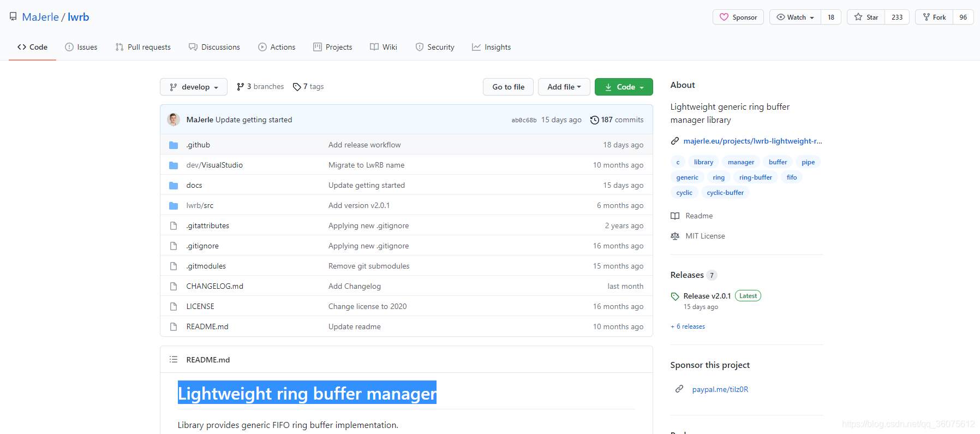Click the docs folder icon
Screen dimensions: 980x434
click(x=174, y=185)
